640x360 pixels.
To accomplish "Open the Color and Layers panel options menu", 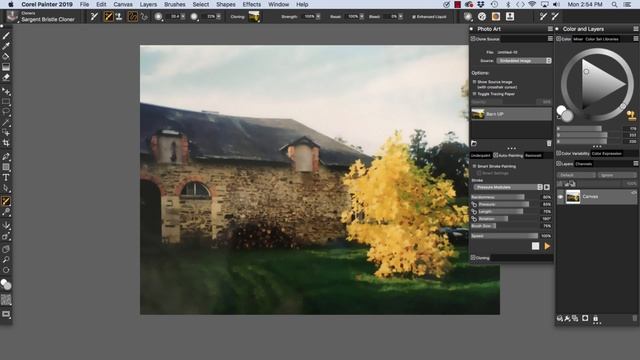I will click(x=636, y=29).
